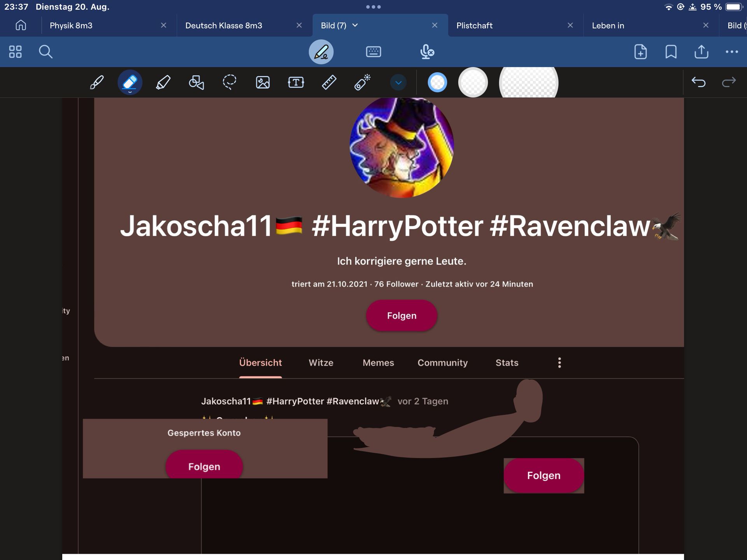Select the pen tool in toolbar

[96, 82]
